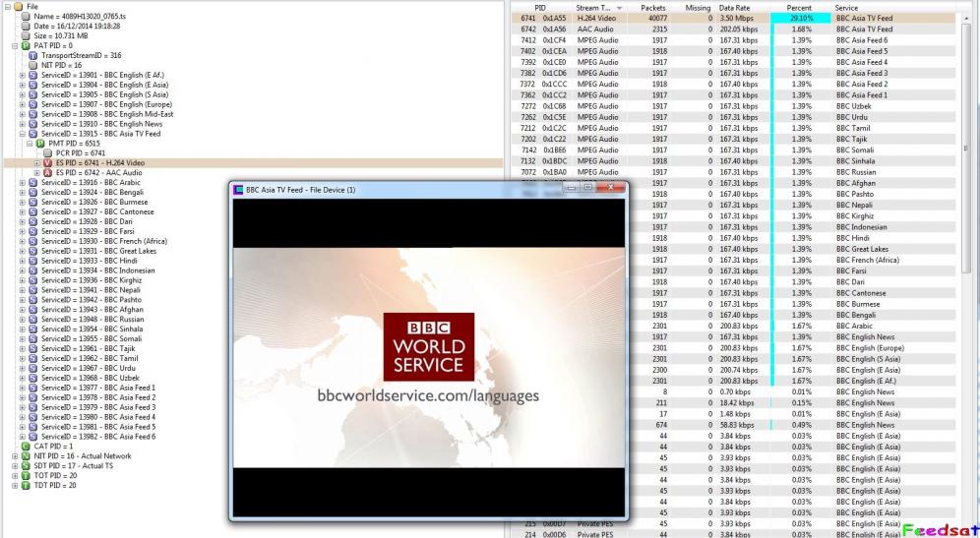Screen dimensions: 980x538
Task: Collapse the root File tree node
Action: 8,7
